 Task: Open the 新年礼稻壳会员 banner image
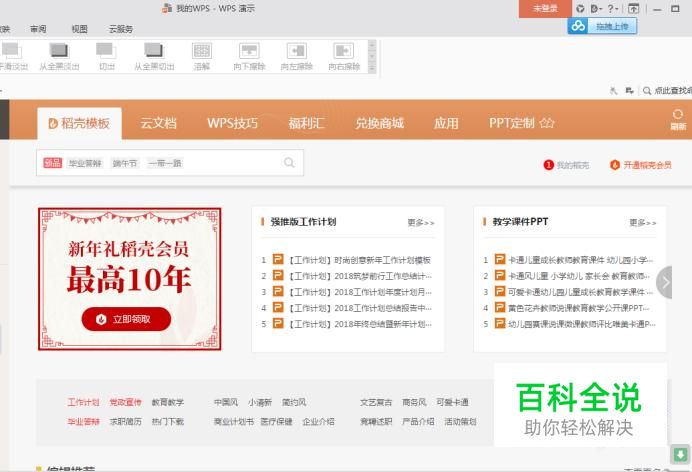click(130, 279)
